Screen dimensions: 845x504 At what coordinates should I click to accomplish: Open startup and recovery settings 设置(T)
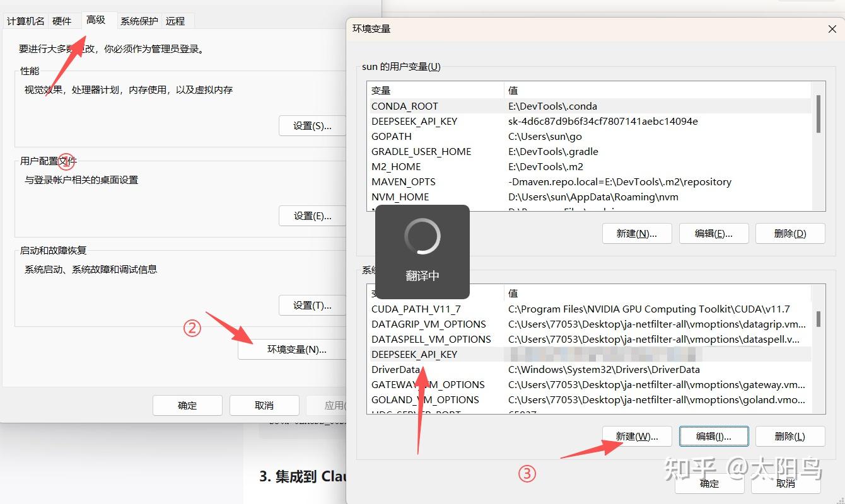coord(313,305)
